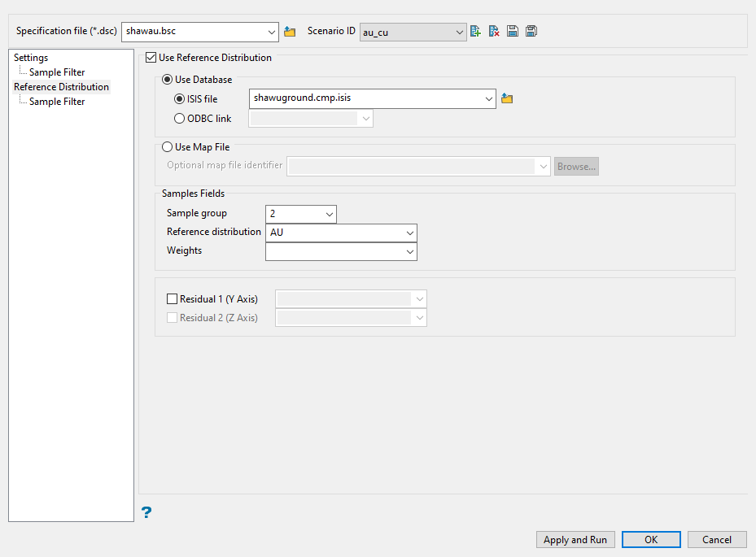Click the delete scenario icon
The height and width of the screenshot is (557, 756).
(494, 32)
